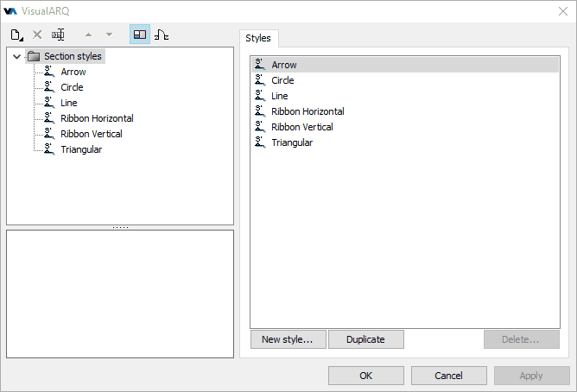Click the Triangular icon in Styles list
The width and height of the screenshot is (577, 392).
260,142
